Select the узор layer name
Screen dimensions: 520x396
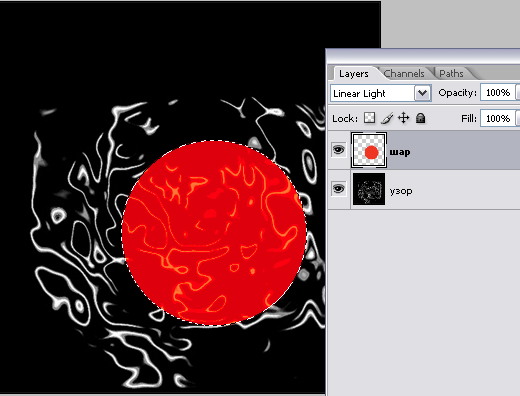[x=401, y=191]
